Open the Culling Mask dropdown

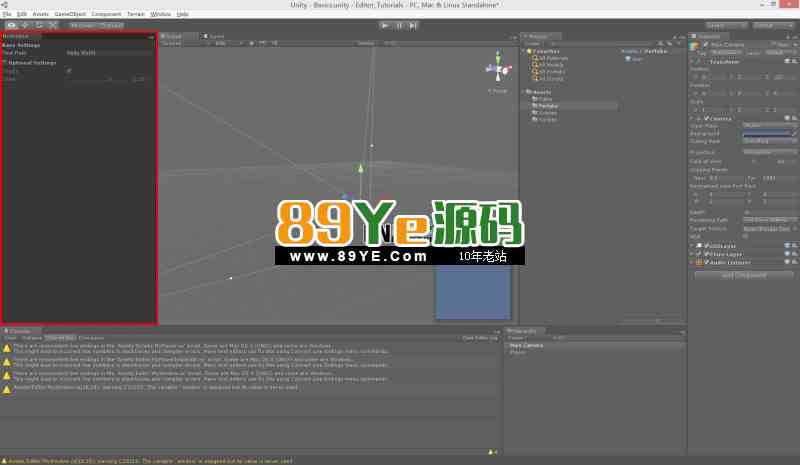[x=769, y=141]
